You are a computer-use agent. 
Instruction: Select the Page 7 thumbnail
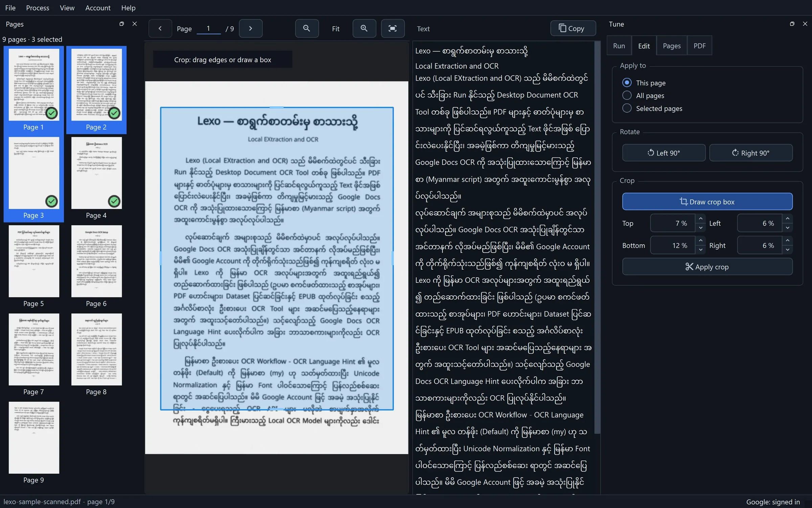click(x=34, y=355)
